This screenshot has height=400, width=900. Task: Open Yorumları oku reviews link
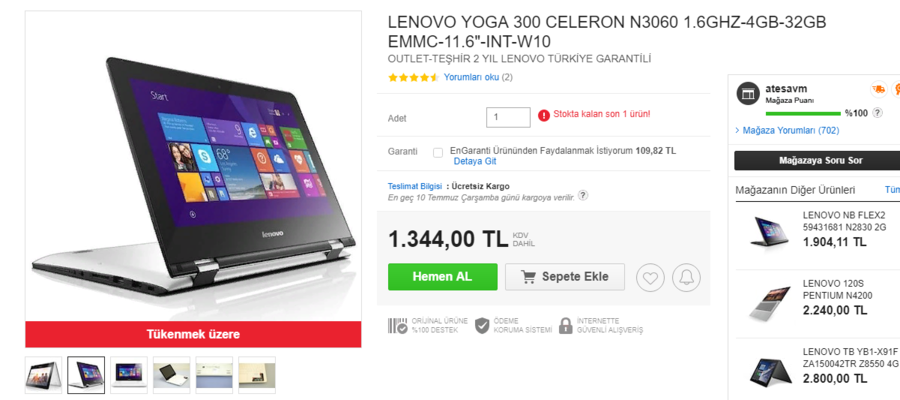pos(471,77)
